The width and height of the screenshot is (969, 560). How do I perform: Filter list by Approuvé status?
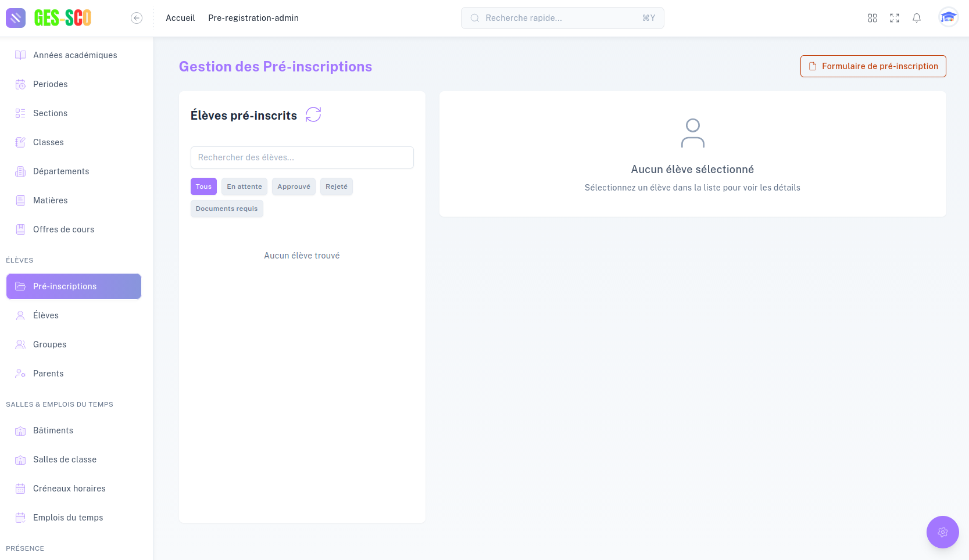click(x=294, y=186)
